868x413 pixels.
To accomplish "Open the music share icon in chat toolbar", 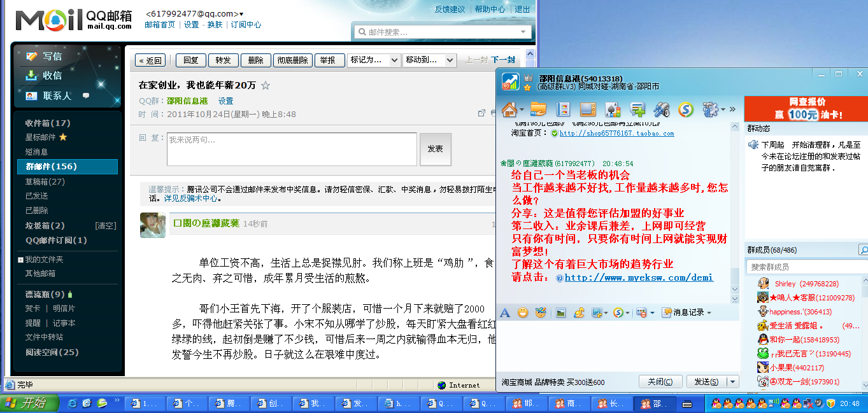I will (580, 312).
